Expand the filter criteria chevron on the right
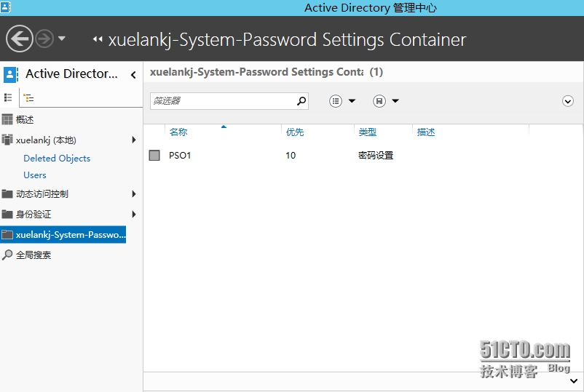This screenshot has width=584, height=392. [x=567, y=101]
